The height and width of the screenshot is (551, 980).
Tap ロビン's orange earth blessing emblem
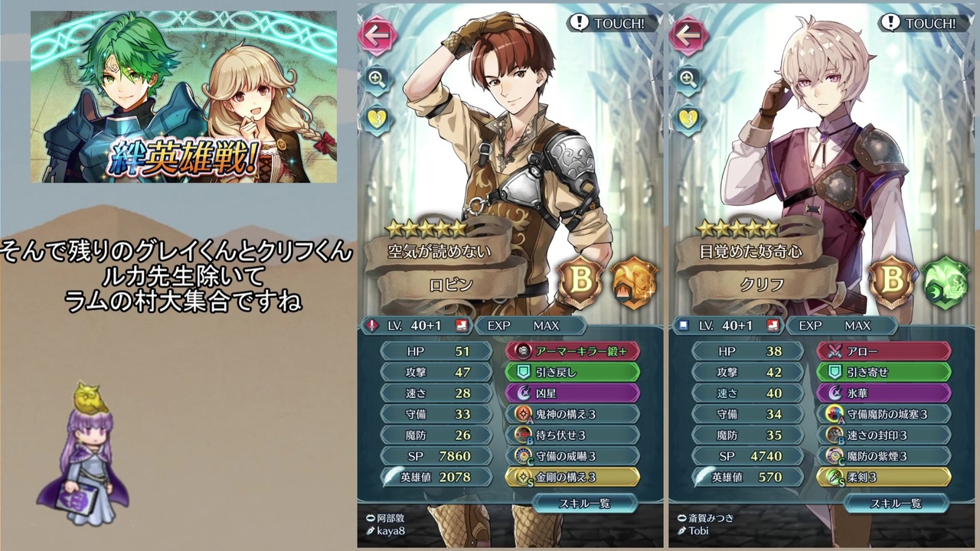635,282
